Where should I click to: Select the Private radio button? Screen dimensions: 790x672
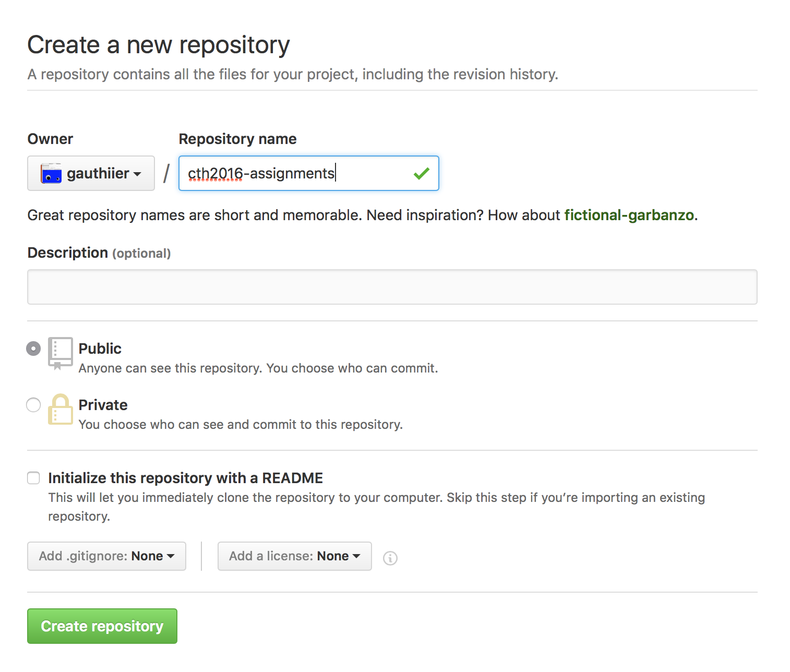pos(33,405)
